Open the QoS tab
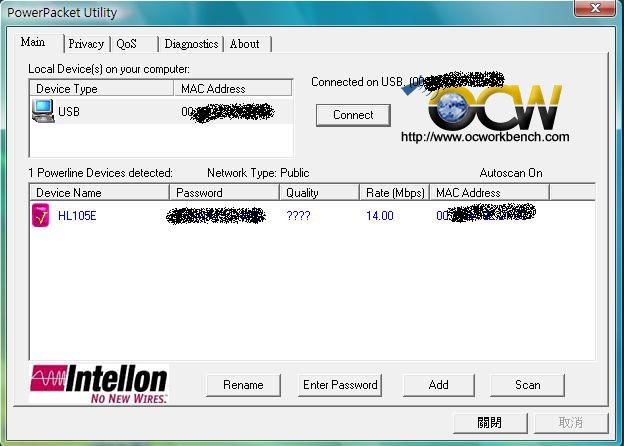The image size is (624, 446). pos(134,44)
